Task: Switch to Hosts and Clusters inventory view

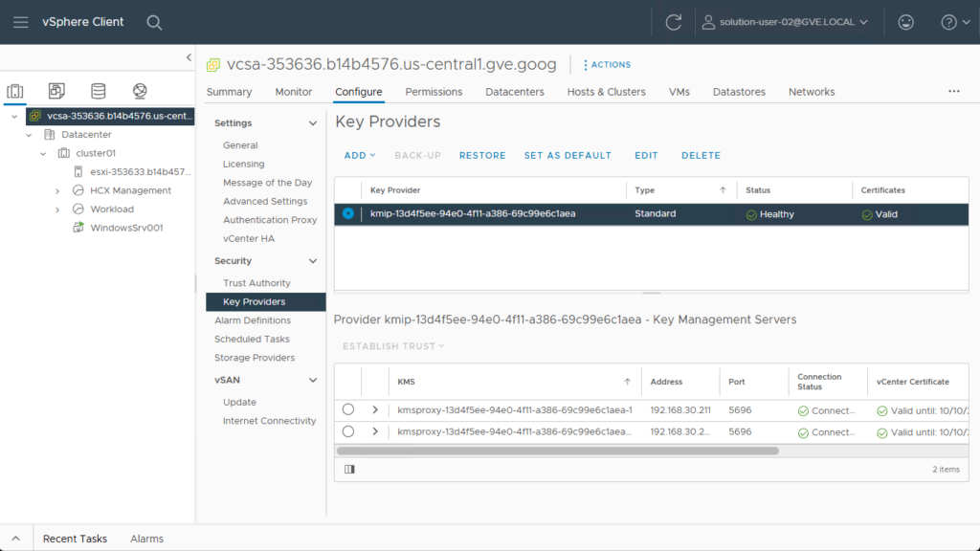Action: pyautogui.click(x=15, y=91)
